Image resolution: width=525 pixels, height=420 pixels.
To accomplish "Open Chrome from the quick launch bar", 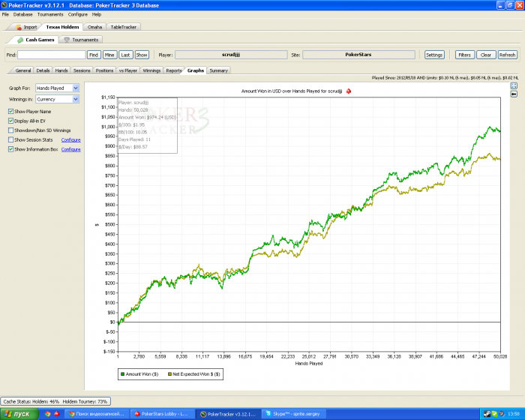I will (x=47, y=413).
